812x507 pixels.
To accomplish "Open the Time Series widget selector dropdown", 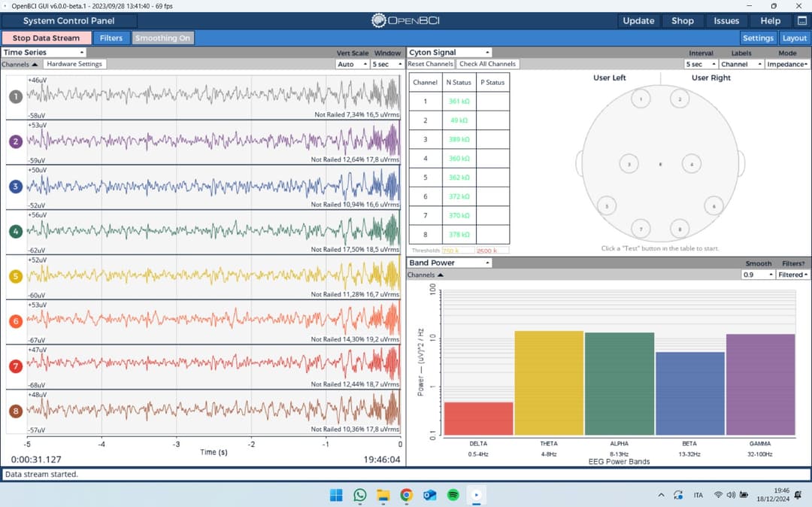I will point(44,53).
